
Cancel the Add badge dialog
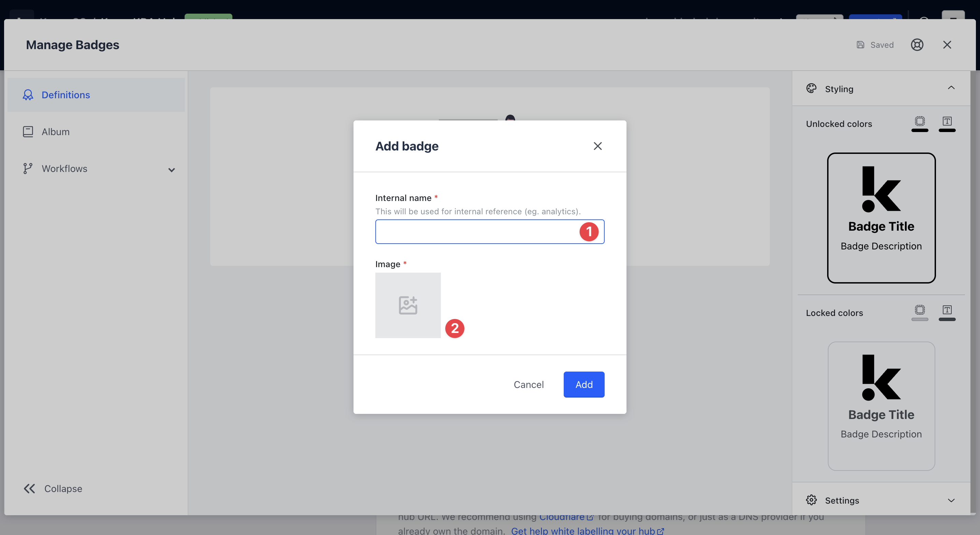click(529, 384)
